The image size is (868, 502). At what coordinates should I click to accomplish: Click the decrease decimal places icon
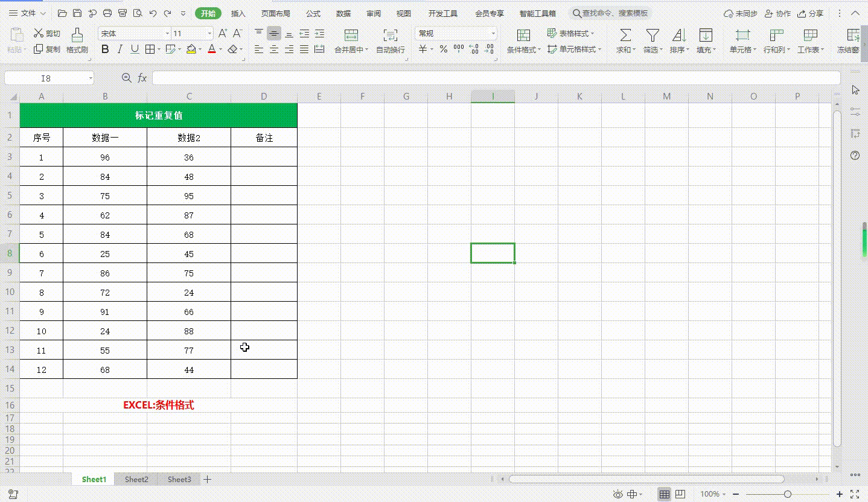click(x=489, y=49)
